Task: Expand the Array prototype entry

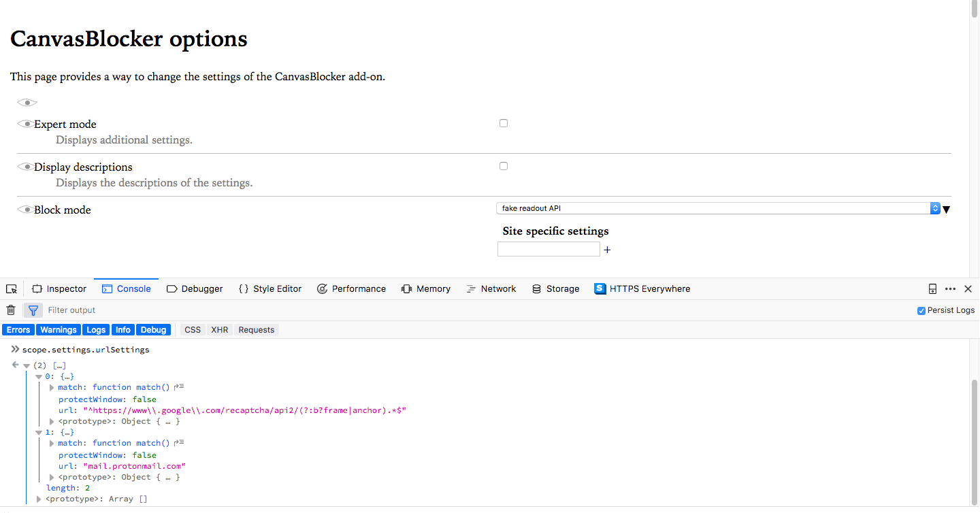Action: [x=39, y=499]
